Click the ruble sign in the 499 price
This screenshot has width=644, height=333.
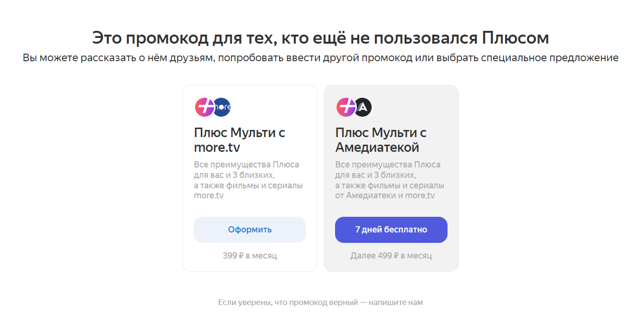(396, 256)
